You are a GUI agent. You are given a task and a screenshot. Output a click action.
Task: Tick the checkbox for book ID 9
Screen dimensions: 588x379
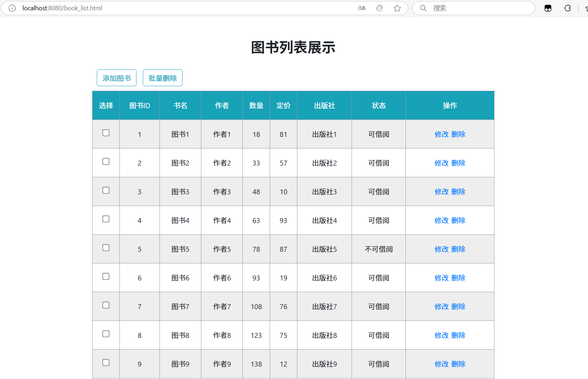pyautogui.click(x=106, y=363)
